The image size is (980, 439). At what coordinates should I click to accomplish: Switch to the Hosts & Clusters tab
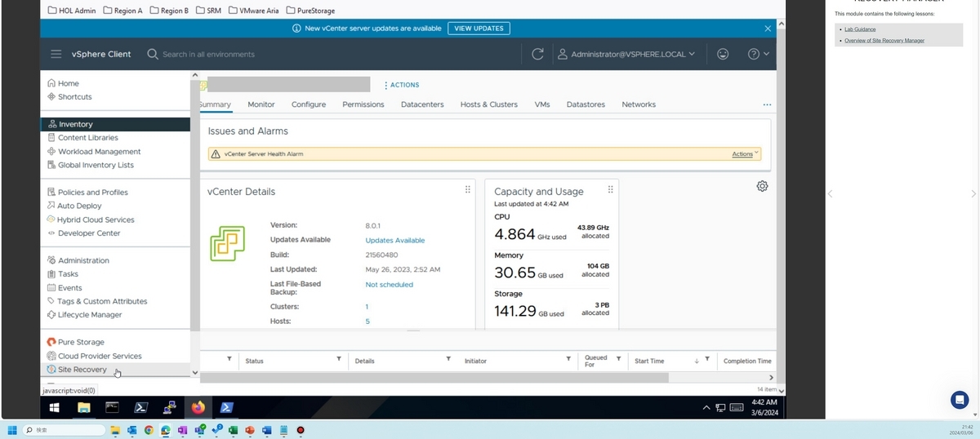pos(489,104)
